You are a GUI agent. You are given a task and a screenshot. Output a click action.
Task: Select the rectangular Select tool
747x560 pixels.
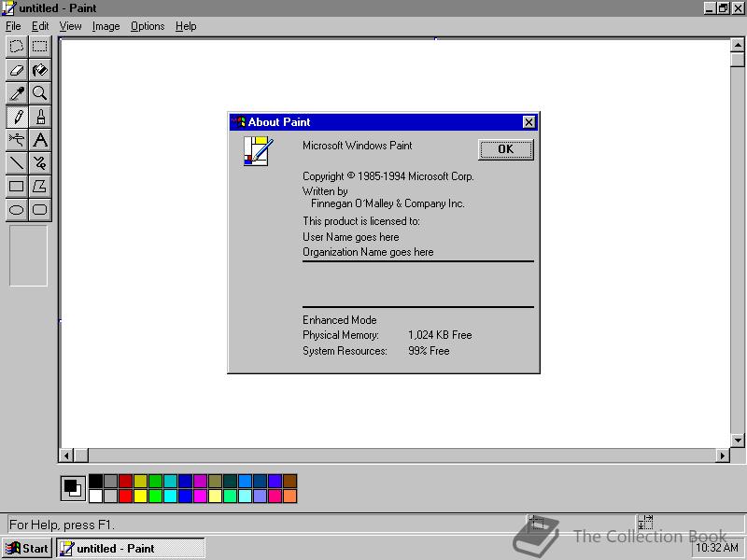point(39,47)
